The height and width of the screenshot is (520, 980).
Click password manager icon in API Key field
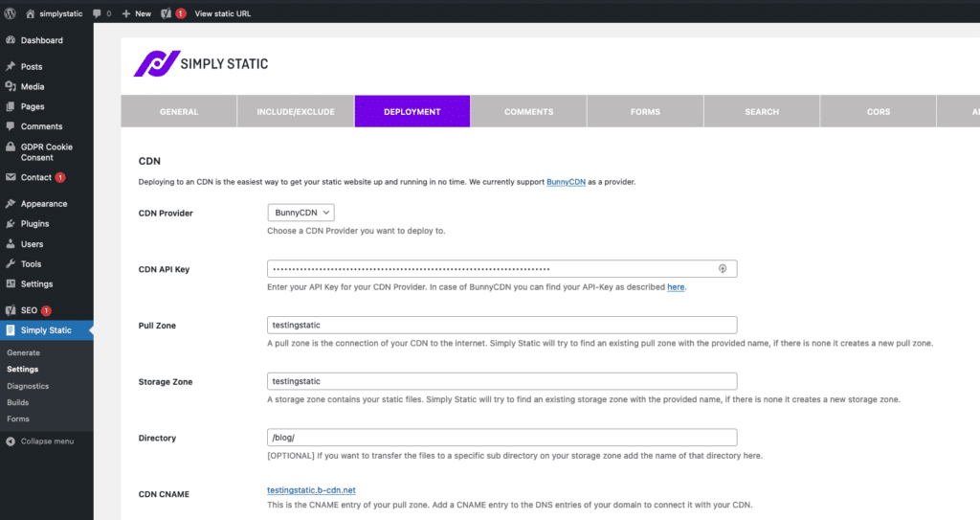point(723,269)
